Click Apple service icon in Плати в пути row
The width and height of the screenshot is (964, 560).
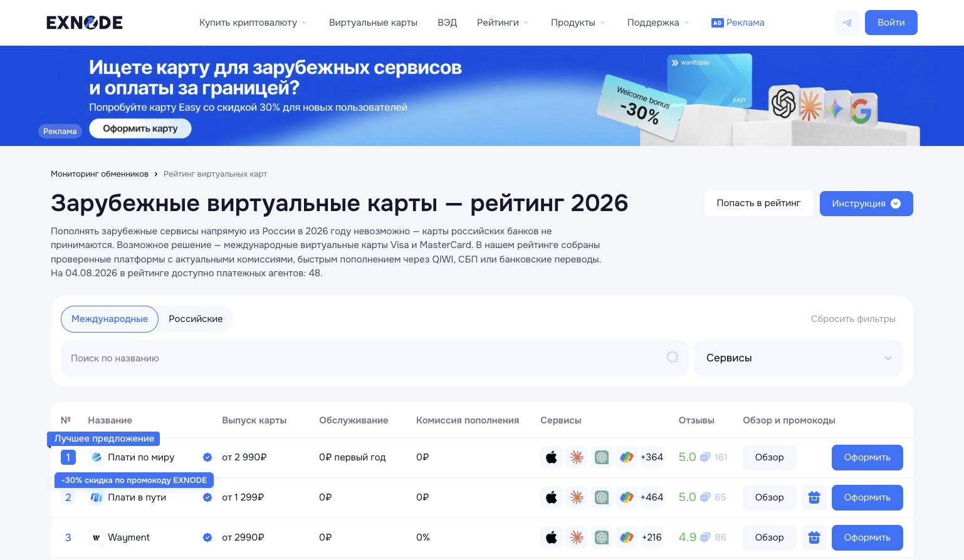552,497
